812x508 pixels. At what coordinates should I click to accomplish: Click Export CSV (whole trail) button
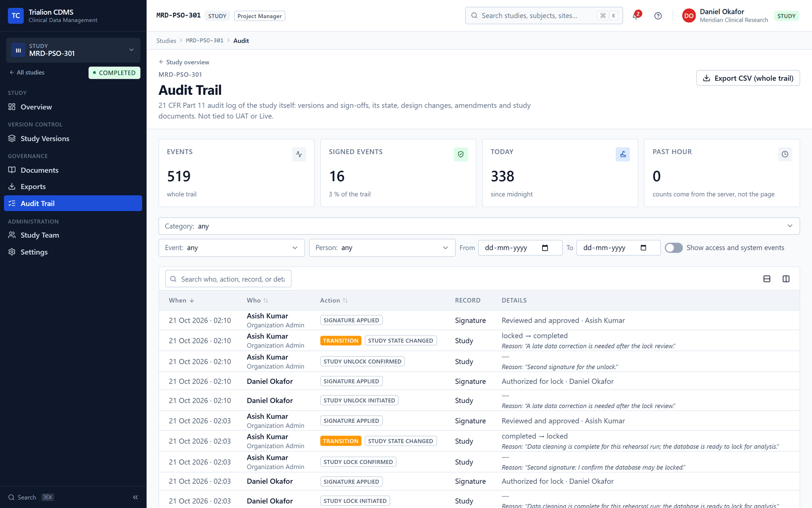pos(748,78)
